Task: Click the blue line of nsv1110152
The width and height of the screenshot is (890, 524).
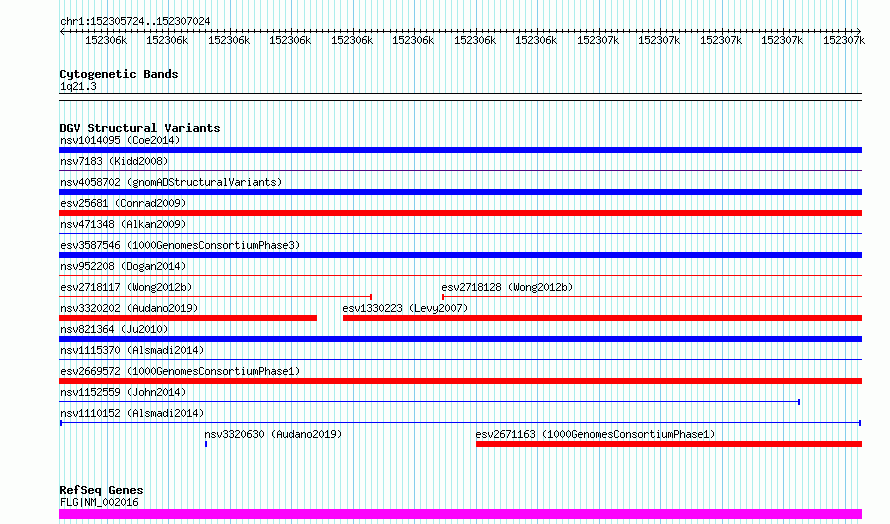Action: coord(460,423)
